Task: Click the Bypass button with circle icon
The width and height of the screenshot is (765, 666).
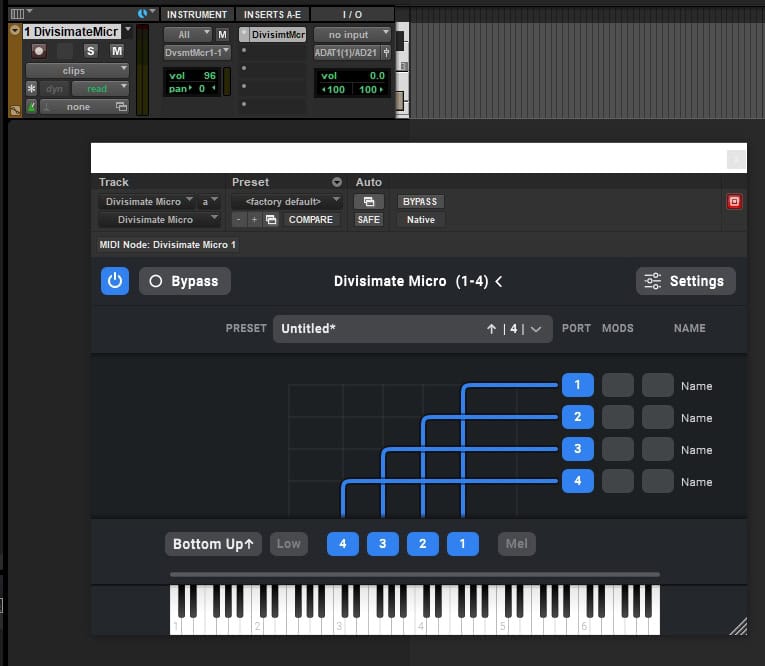Action: click(184, 281)
